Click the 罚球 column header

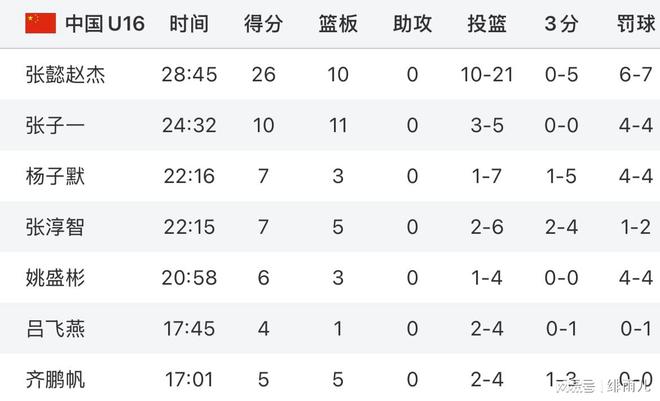click(636, 24)
